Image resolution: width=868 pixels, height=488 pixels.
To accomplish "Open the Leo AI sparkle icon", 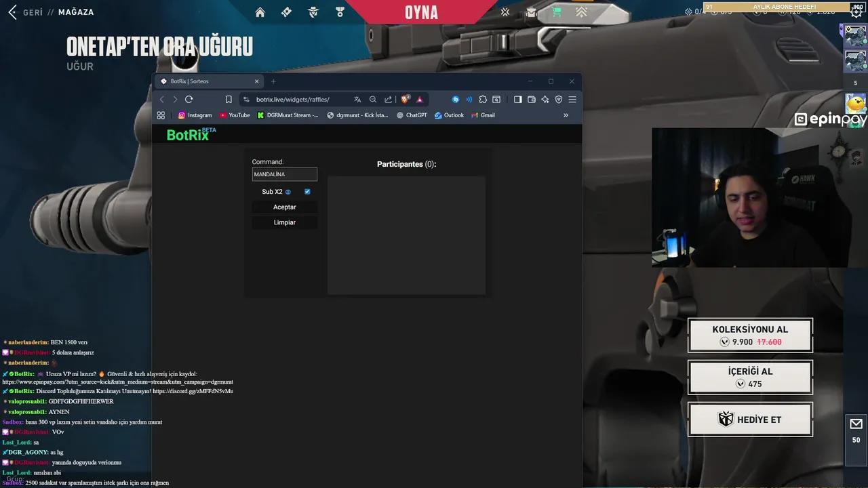I will point(545,100).
